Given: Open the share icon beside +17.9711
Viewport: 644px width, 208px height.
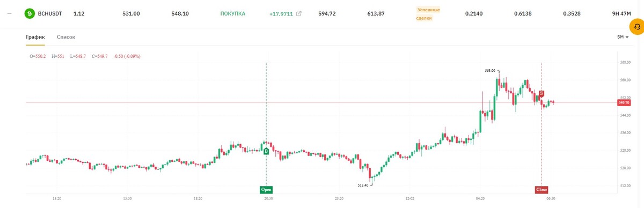Looking at the screenshot, I should click(299, 14).
